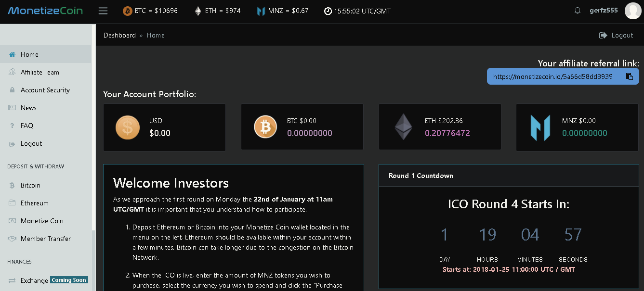Open Affiliate Team in the sidebar
644x291 pixels.
45,72
